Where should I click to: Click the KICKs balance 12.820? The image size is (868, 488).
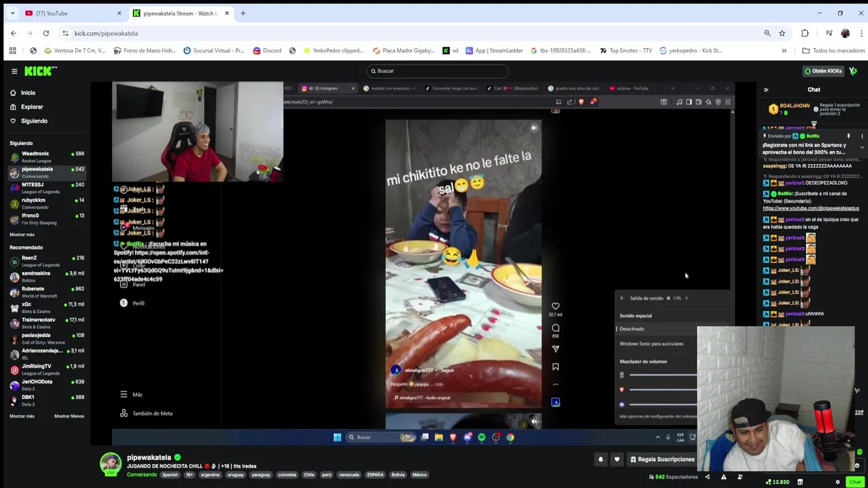778,482
